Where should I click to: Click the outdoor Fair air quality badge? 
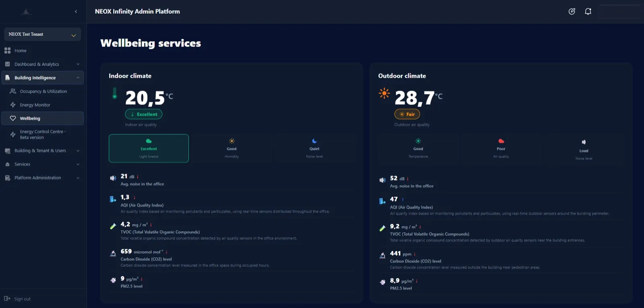coord(407,114)
